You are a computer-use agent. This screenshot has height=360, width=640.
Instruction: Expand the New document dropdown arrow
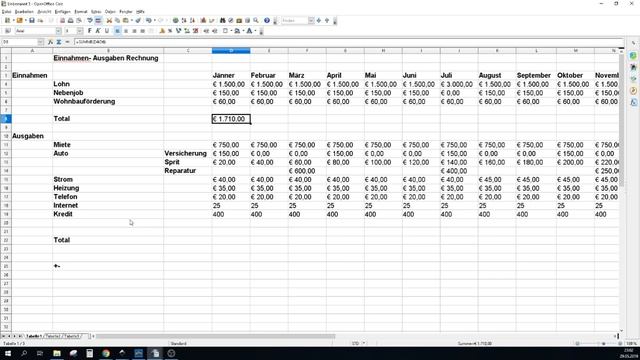13,20
